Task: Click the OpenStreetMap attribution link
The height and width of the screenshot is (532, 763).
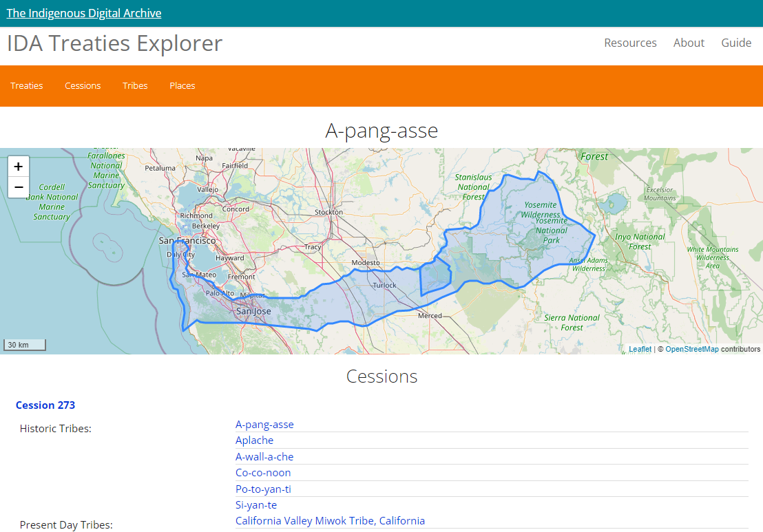Action: [691, 350]
